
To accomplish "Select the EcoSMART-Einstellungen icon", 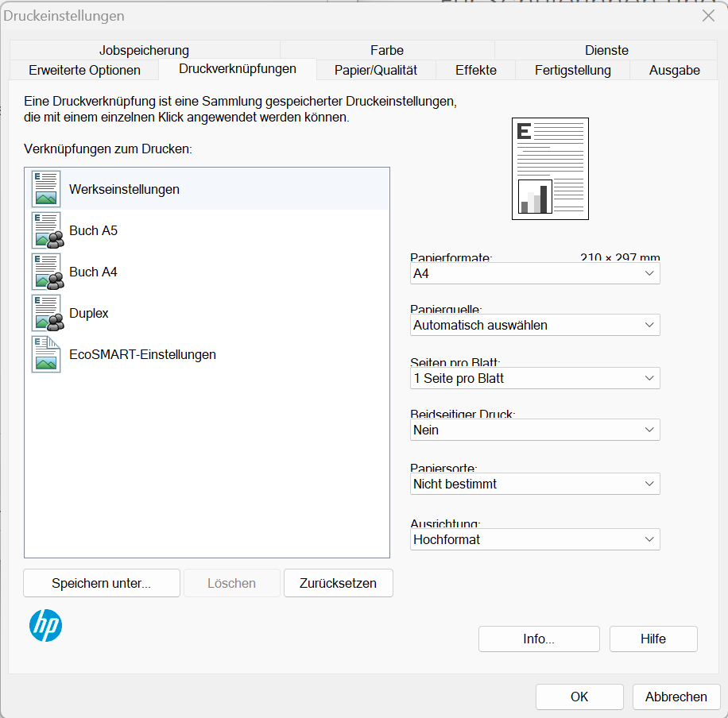I will (x=46, y=354).
